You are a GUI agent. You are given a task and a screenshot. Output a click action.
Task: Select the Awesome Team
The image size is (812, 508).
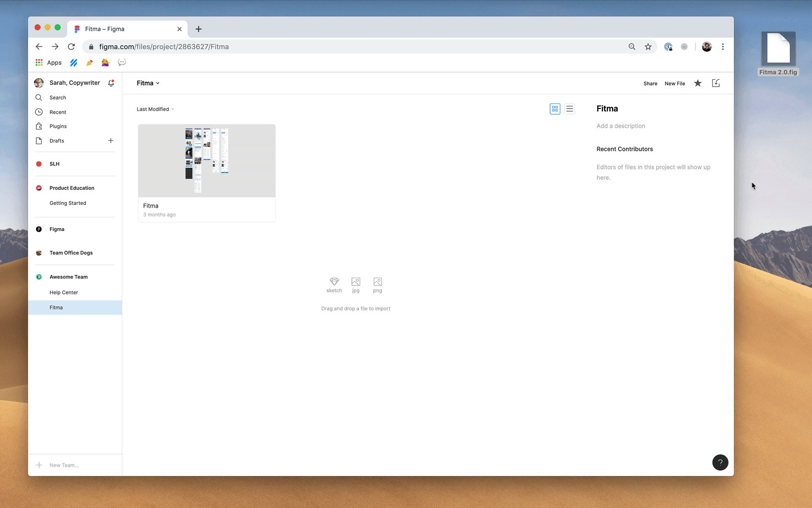click(x=69, y=277)
